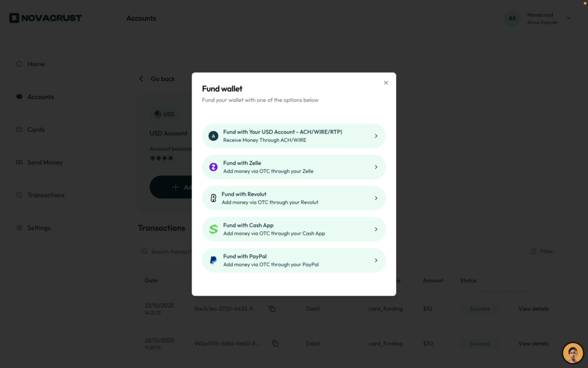Open the transactions Filter
Viewport: 588px width, 368px height.
[x=542, y=251]
